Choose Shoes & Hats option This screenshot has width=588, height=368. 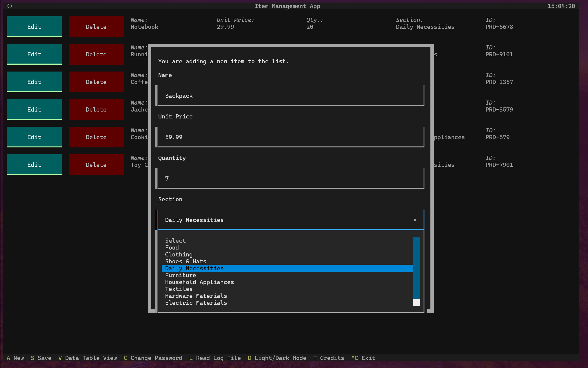tap(287, 262)
